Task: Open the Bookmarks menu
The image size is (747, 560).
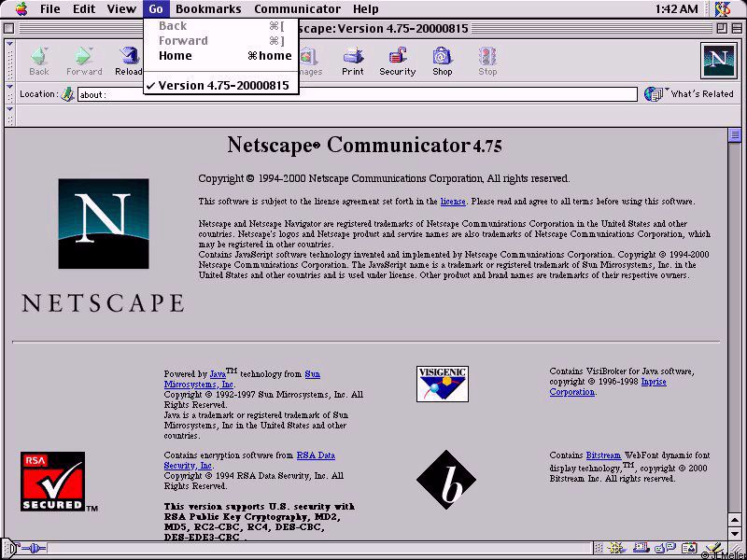Action: [x=208, y=8]
